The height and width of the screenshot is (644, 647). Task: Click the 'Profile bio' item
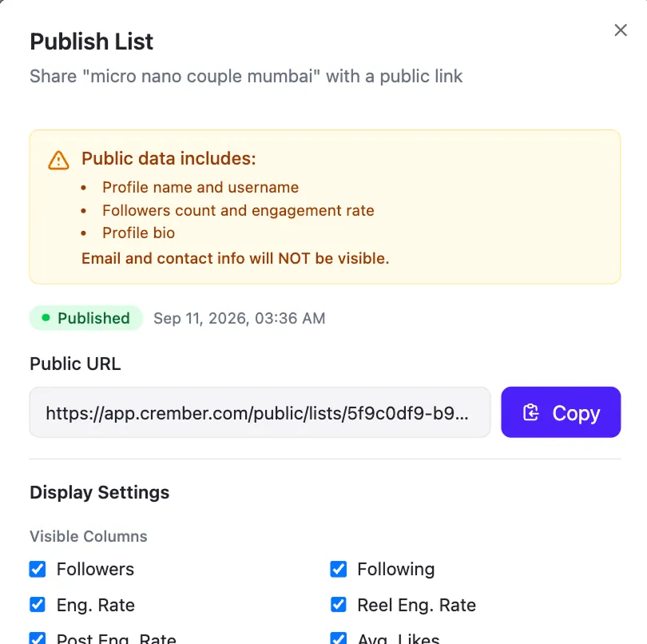[139, 233]
